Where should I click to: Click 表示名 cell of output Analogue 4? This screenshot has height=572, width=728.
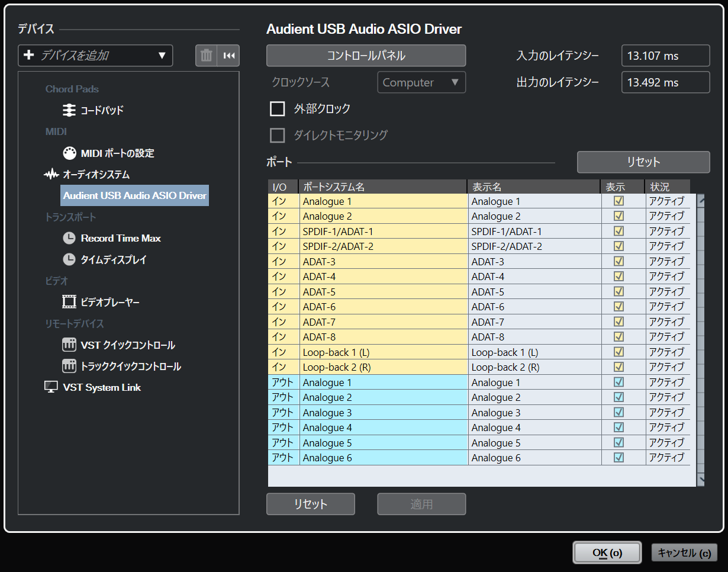point(534,428)
